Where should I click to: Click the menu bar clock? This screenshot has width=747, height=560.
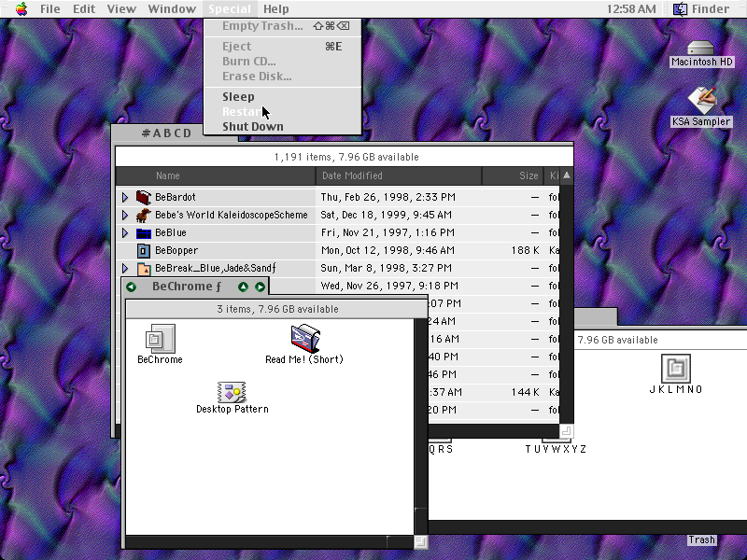point(631,9)
